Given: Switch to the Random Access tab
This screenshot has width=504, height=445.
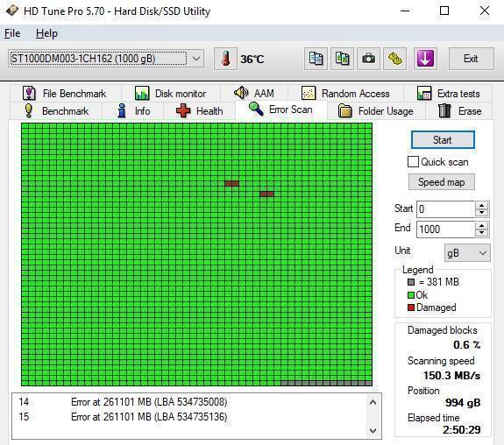Looking at the screenshot, I should pos(345,94).
